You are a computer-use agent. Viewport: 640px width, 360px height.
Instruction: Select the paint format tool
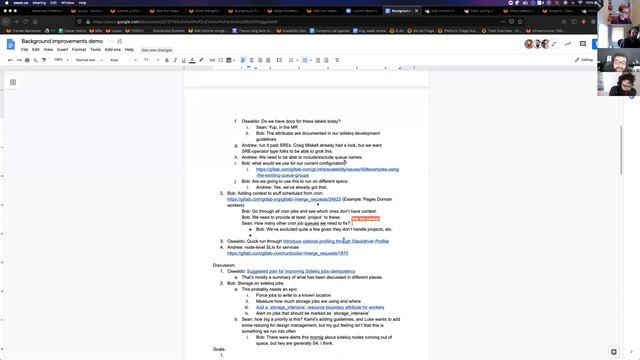pyautogui.click(x=44, y=60)
